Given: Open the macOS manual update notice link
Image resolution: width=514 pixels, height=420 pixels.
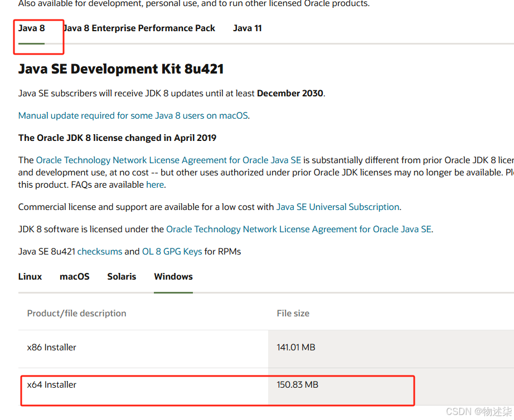Looking at the screenshot, I should tap(133, 116).
